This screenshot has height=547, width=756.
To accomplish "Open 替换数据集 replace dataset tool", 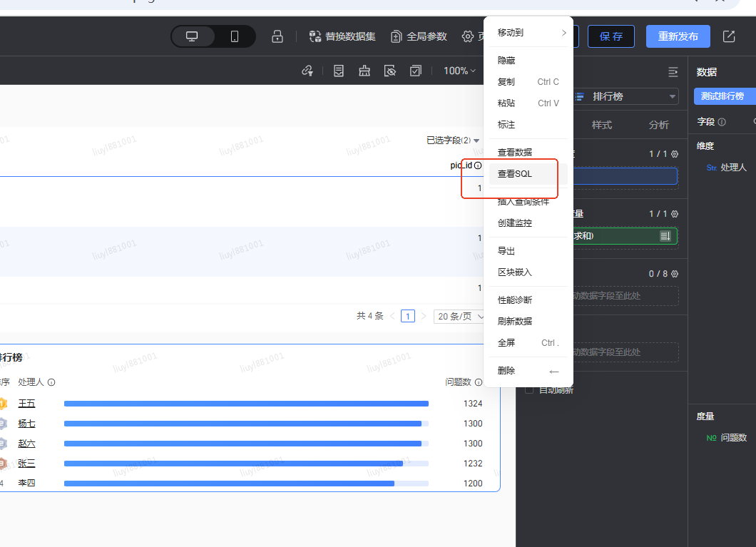I will 342,36.
